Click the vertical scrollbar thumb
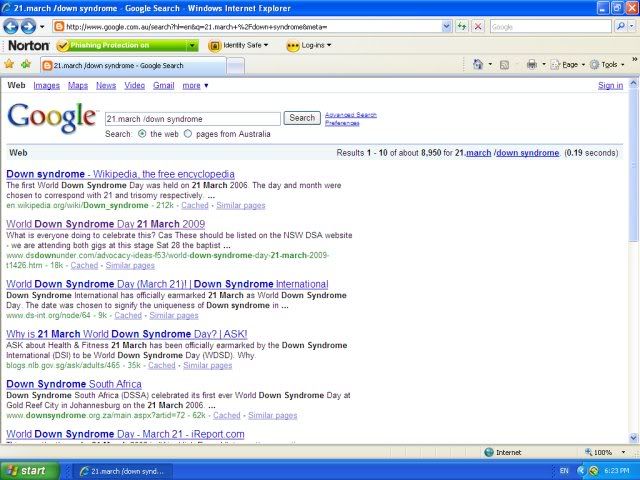640x480 pixels. point(633,165)
